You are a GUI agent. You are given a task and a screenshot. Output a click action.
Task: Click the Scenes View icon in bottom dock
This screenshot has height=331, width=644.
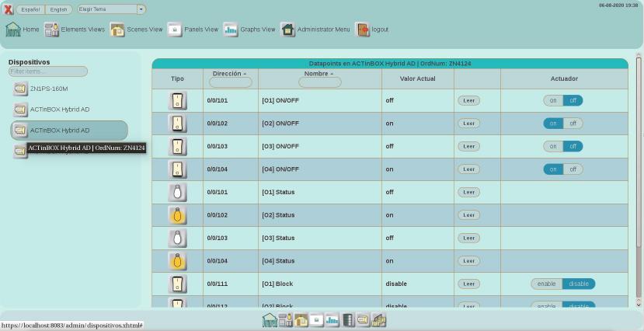[x=301, y=320]
